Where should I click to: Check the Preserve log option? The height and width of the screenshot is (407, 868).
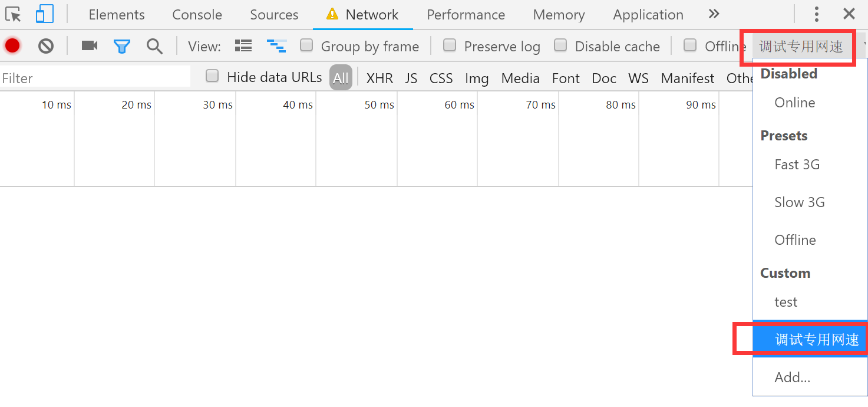coord(450,45)
